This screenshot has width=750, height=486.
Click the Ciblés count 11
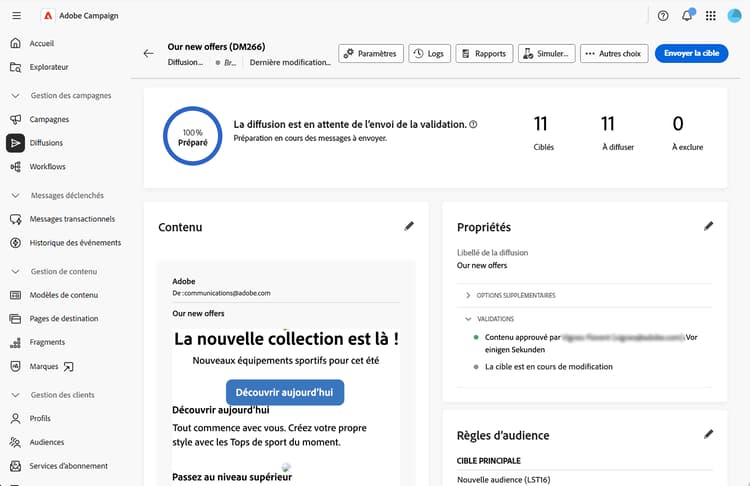click(540, 124)
